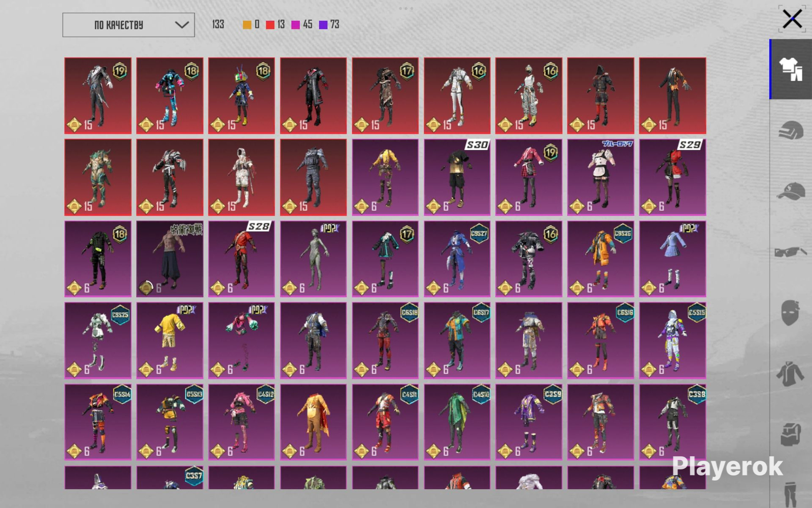
Task: Click the pink quality swatch showing 45
Action: tap(295, 25)
